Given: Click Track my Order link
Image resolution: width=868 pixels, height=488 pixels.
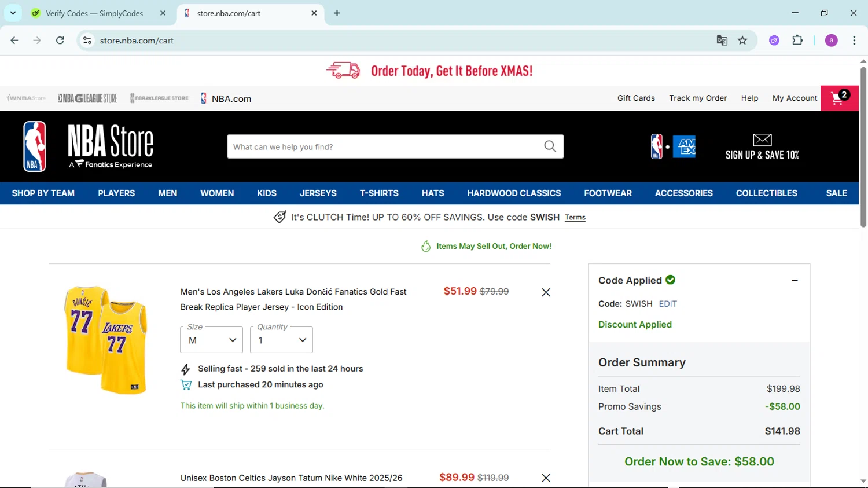Looking at the screenshot, I should coord(698,98).
